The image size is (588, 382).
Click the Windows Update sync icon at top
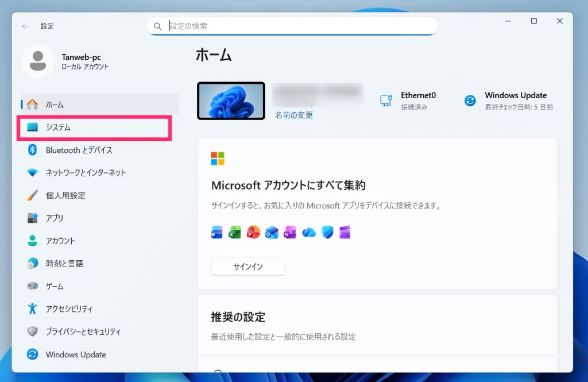pyautogui.click(x=470, y=100)
